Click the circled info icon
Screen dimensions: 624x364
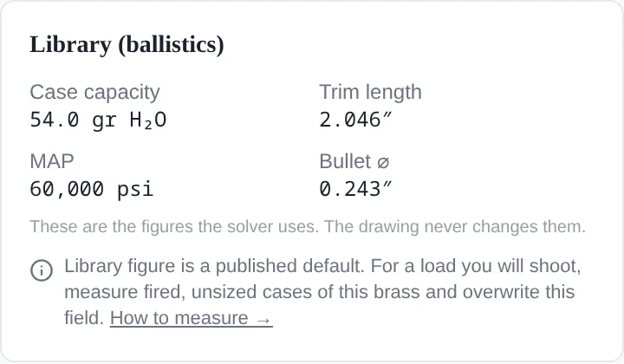click(42, 270)
